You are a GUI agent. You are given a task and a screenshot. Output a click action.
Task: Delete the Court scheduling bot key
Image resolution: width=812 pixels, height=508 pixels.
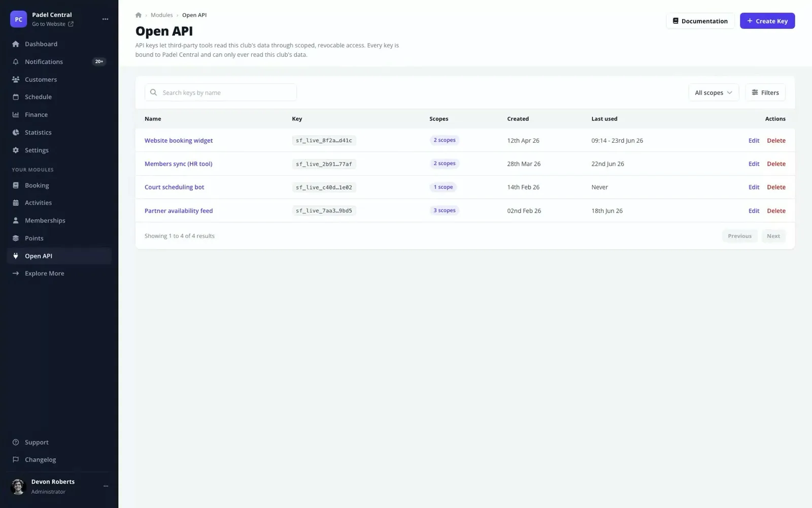[x=776, y=187]
